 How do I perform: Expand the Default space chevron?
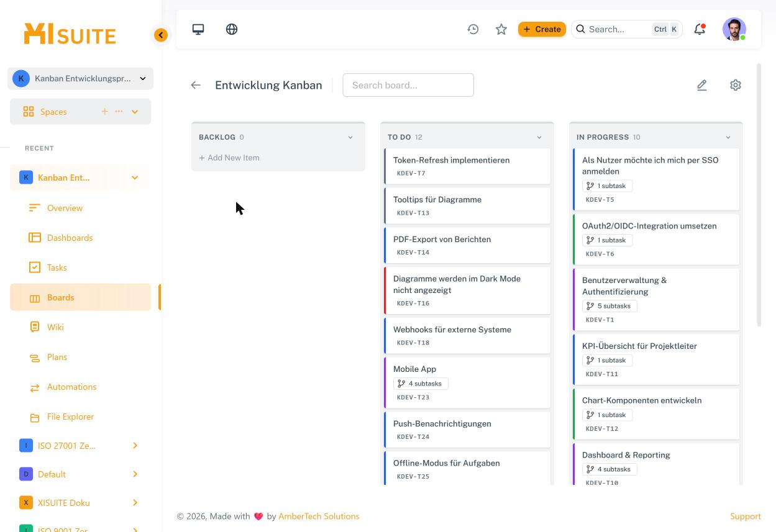pyautogui.click(x=135, y=474)
